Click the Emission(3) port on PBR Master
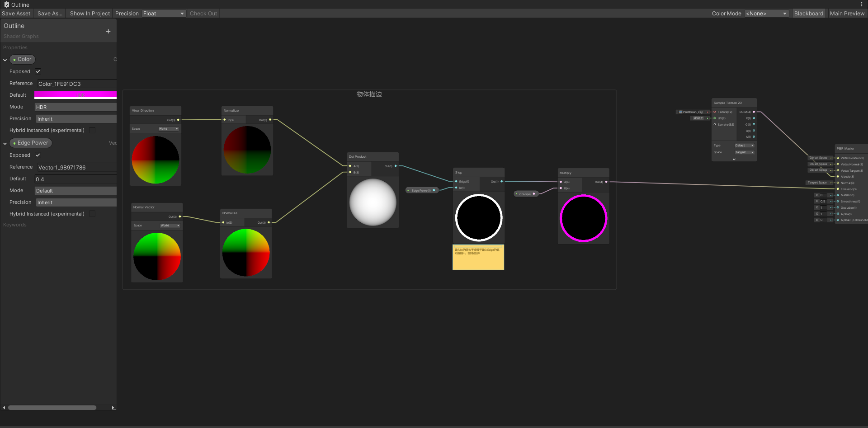Screen dimensions: 868x428 coord(837,189)
